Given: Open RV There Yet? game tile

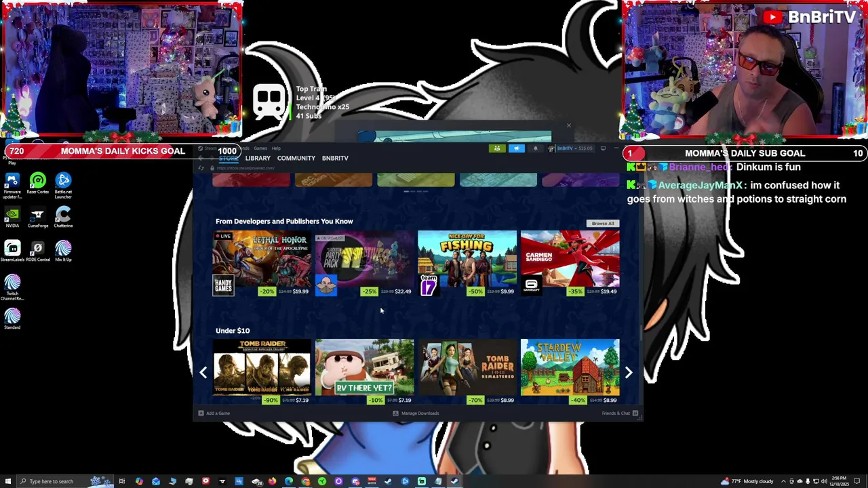Looking at the screenshot, I should (x=364, y=371).
